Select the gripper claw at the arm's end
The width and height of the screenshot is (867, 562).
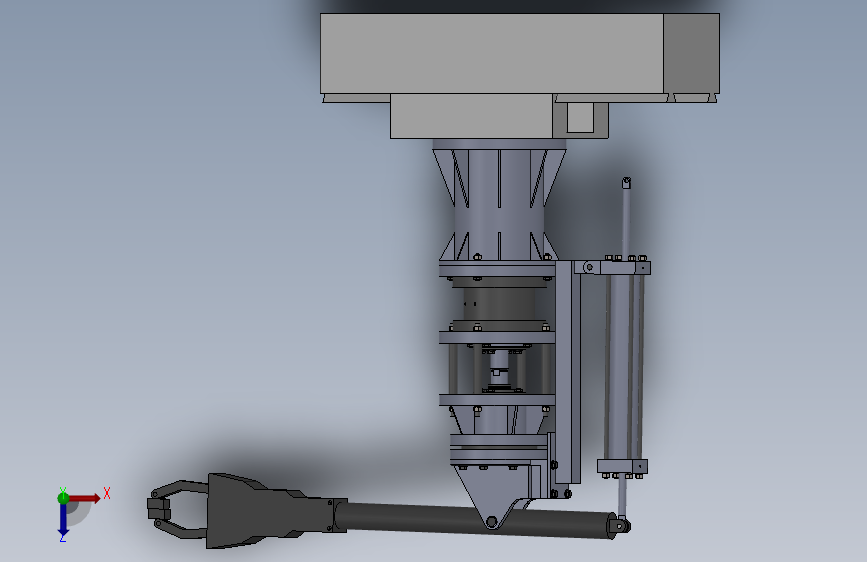(x=177, y=509)
